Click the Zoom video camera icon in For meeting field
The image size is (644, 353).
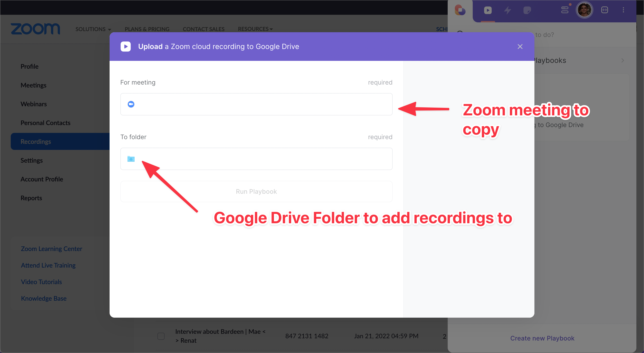131,104
